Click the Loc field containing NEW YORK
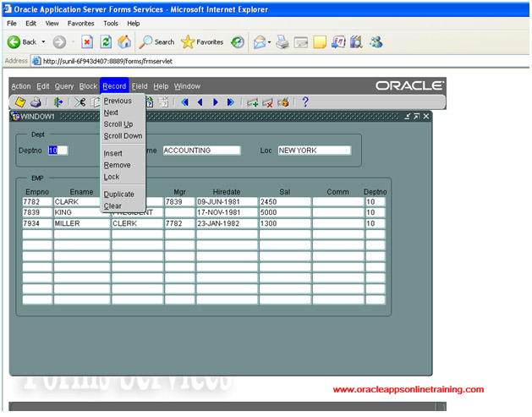532x417 pixels. pos(313,151)
